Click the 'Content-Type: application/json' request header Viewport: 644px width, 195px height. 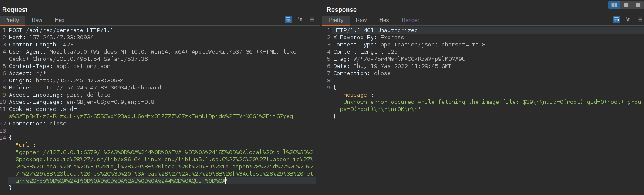60,66
